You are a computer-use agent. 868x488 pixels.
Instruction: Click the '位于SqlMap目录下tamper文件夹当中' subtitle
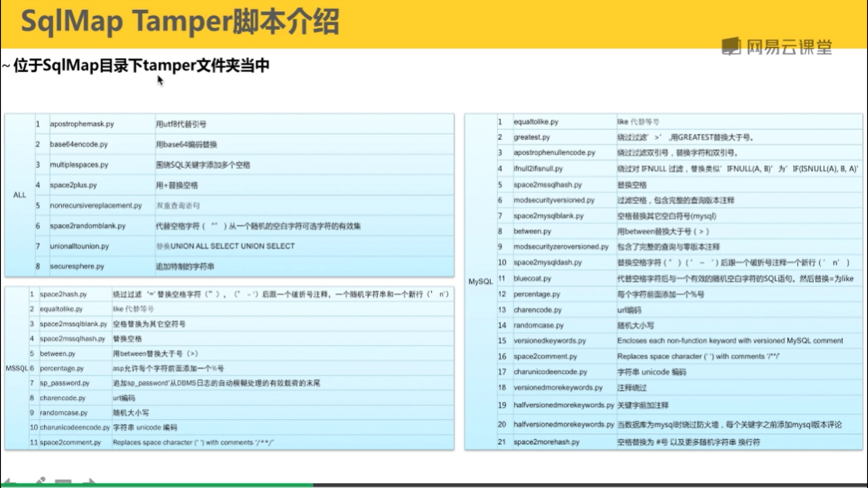pos(142,66)
